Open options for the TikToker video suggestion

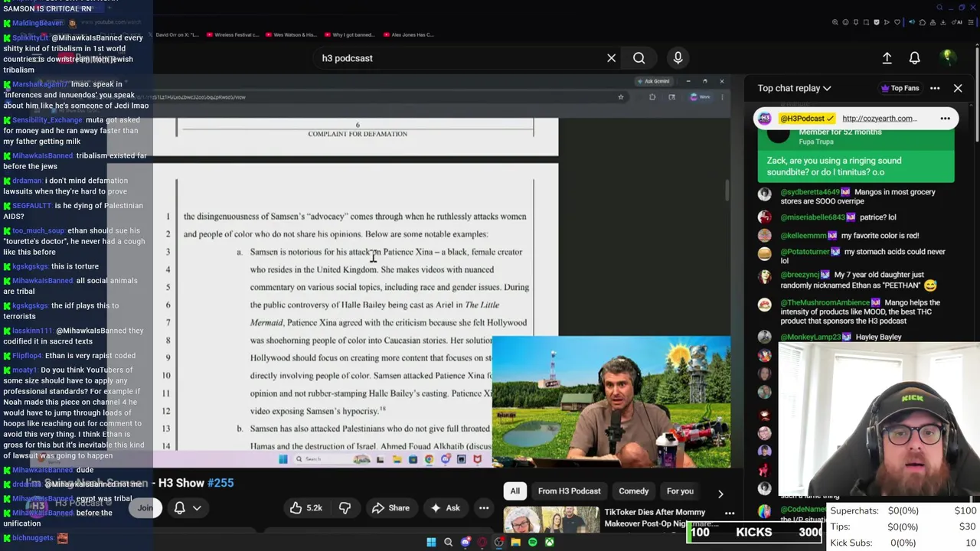click(x=729, y=514)
